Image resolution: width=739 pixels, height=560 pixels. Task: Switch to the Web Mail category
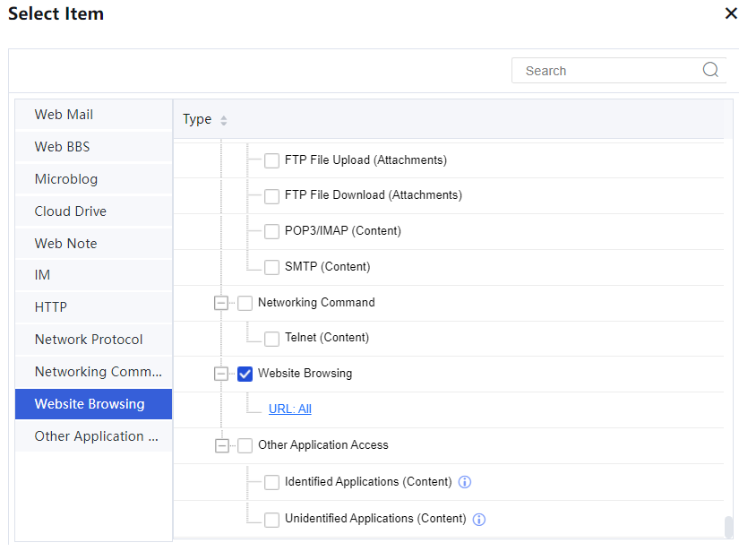pyautogui.click(x=64, y=115)
